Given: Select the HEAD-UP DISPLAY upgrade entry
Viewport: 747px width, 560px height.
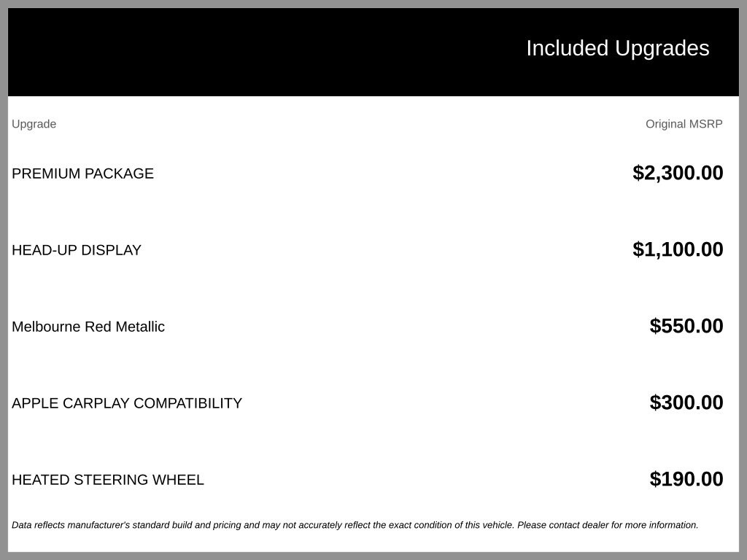Looking at the screenshot, I should [76, 250].
